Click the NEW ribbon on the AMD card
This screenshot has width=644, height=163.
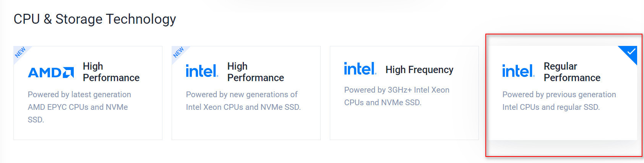point(20,52)
